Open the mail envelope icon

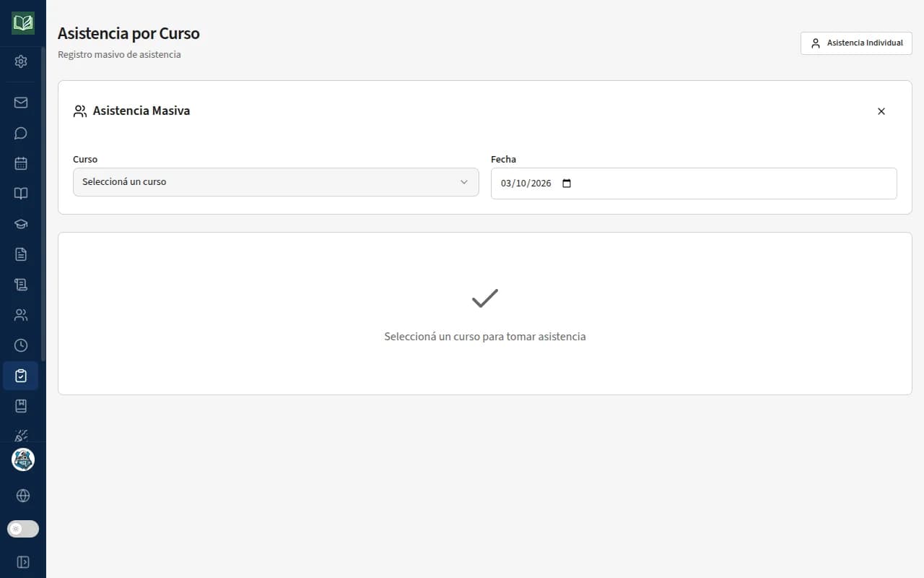[21, 103]
